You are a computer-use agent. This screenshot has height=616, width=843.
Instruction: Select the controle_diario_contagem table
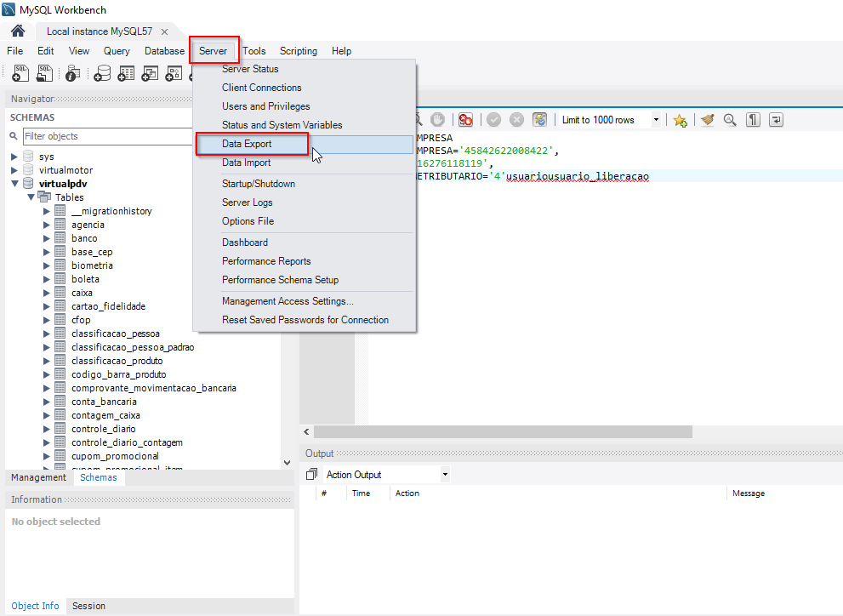click(x=127, y=442)
